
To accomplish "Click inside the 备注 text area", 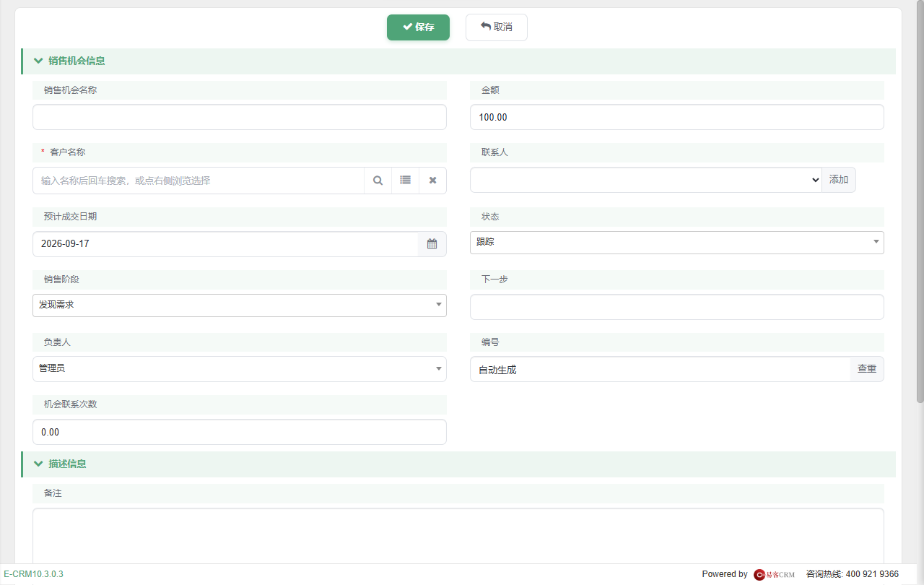I will tap(458, 536).
